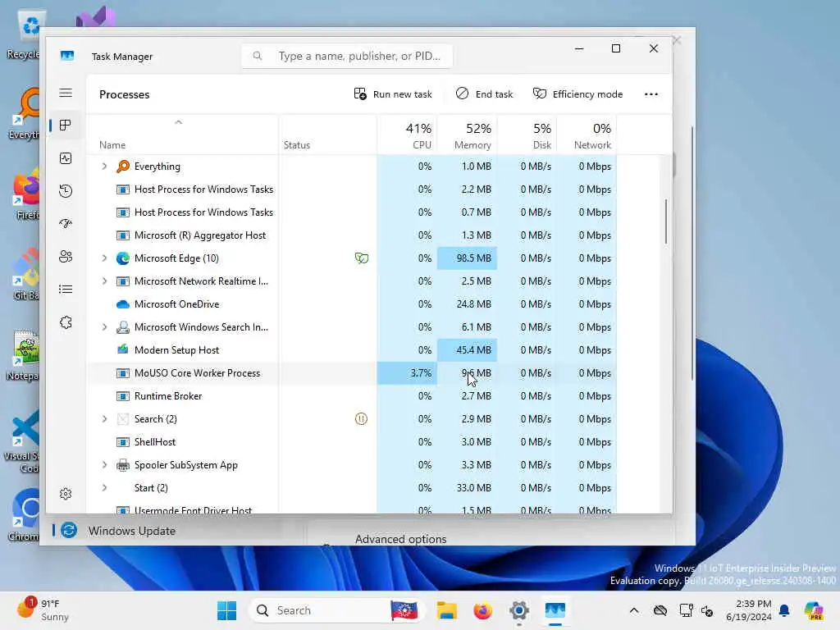Open Startup apps page in sidebar
Screen dimensions: 840x630
tap(66, 224)
